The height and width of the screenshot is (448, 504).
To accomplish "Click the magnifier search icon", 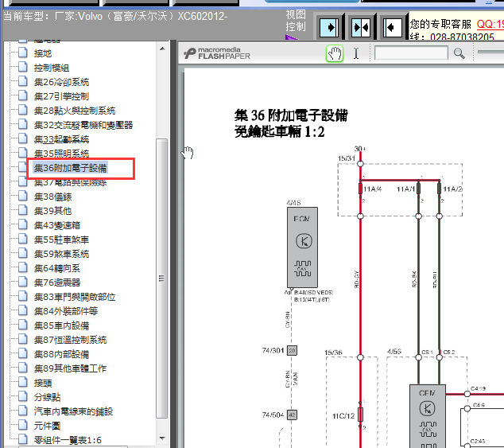I will click(459, 53).
